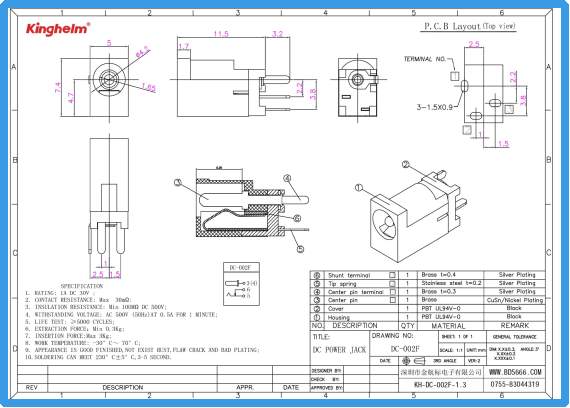This screenshot has width=570, height=408.
Task: Tick the square in Tip spring row
Action: [392, 283]
